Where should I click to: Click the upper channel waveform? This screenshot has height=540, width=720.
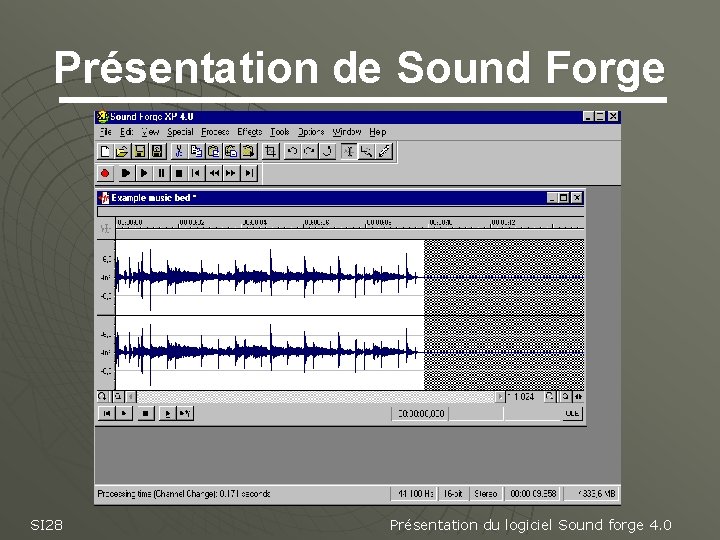click(269, 277)
